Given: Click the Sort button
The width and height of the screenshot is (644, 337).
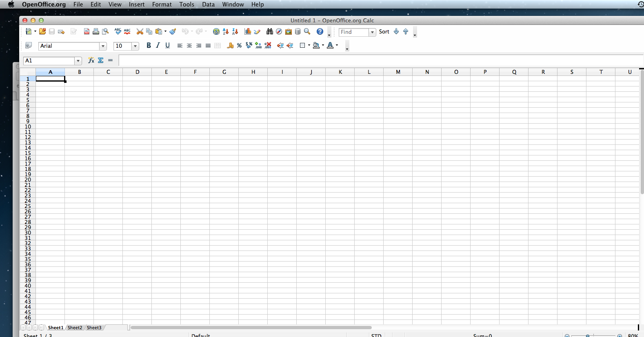Looking at the screenshot, I should click(x=384, y=31).
